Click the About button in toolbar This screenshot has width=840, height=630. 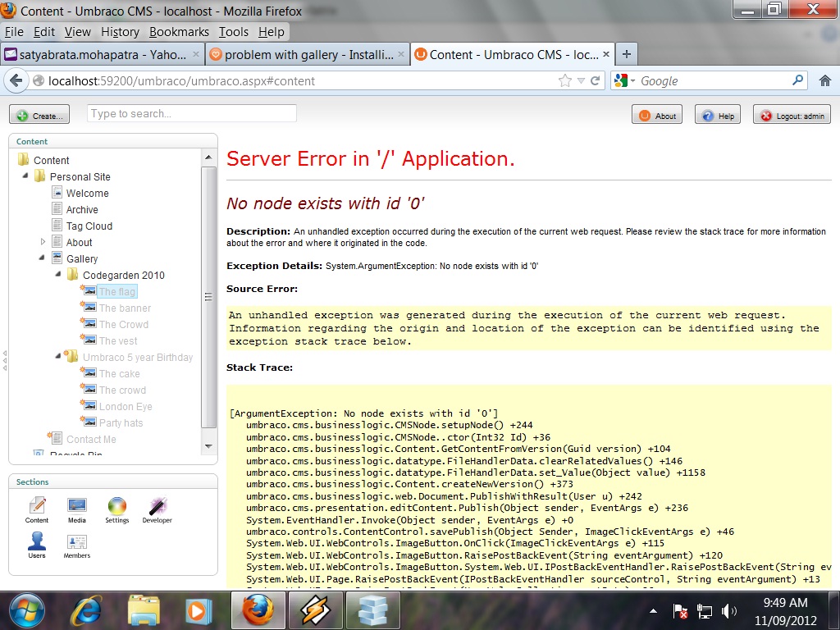point(657,115)
